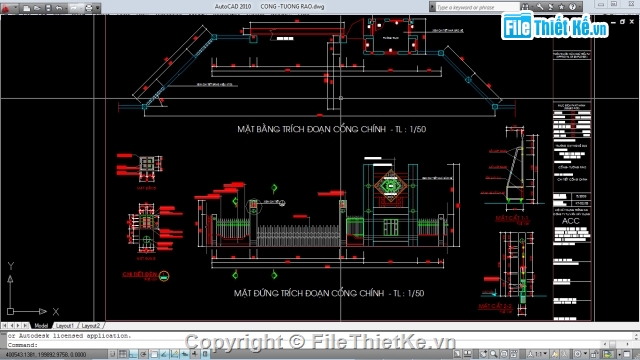Click the Undo arrow icon

[x=59, y=8]
